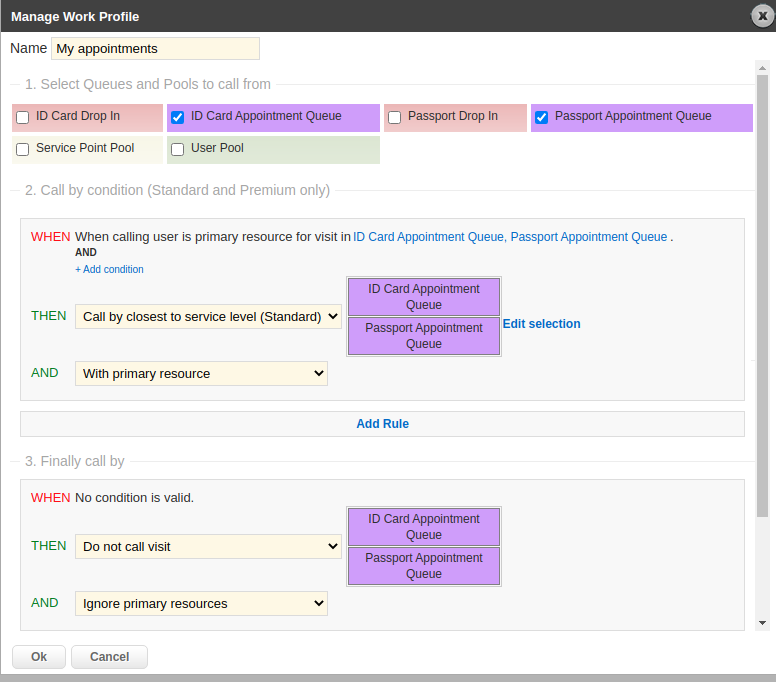
Task: Expand the 'With primary resource' dropdown
Action: click(x=201, y=374)
